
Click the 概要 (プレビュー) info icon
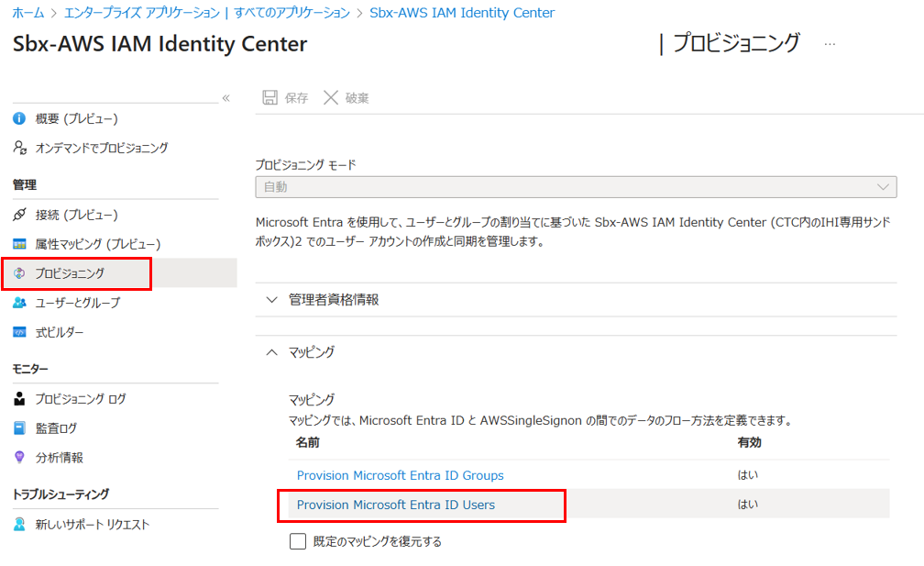pos(19,118)
